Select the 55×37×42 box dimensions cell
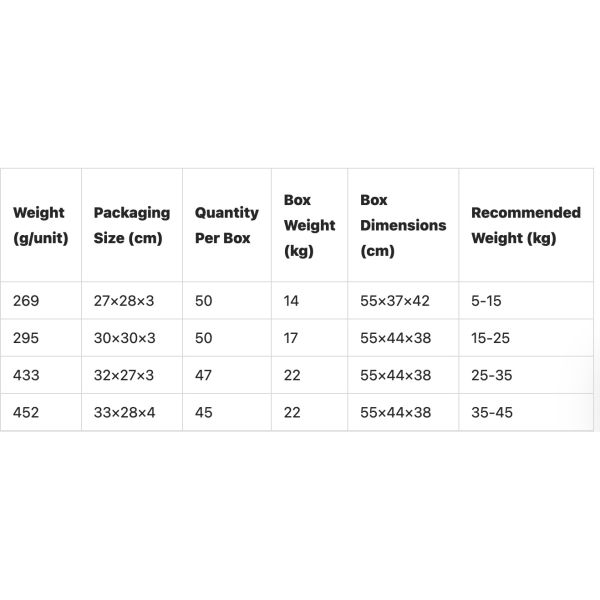Viewport: 600px width, 600px height. 395,300
